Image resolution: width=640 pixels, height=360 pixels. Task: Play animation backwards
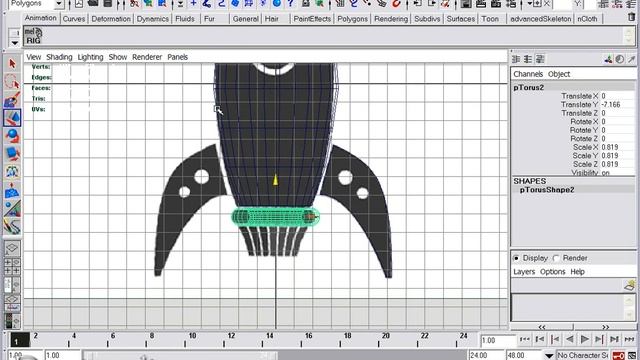click(x=570, y=339)
